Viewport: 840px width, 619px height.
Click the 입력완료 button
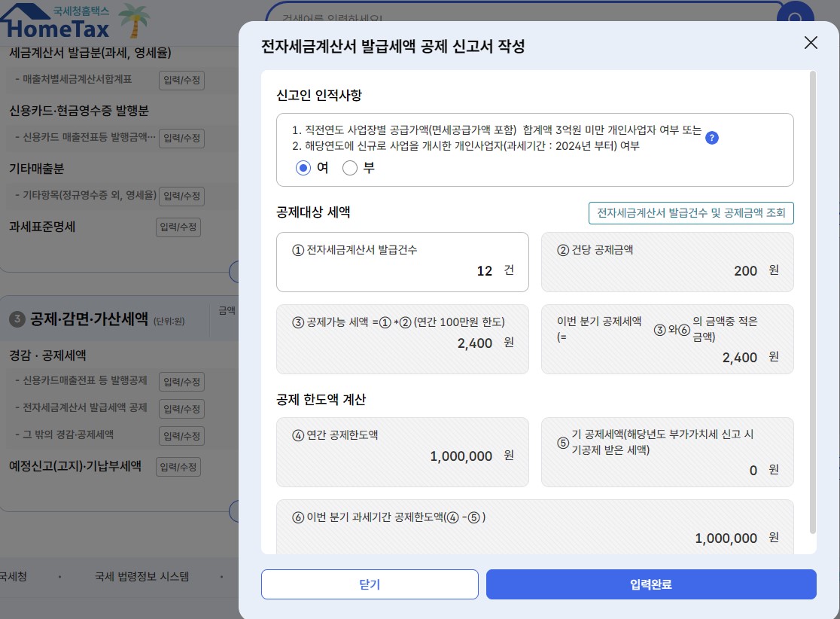[651, 584]
